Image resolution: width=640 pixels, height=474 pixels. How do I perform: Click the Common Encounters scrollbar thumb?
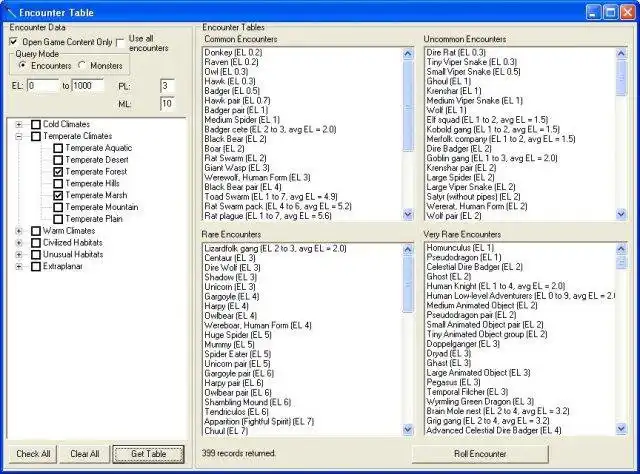408,106
